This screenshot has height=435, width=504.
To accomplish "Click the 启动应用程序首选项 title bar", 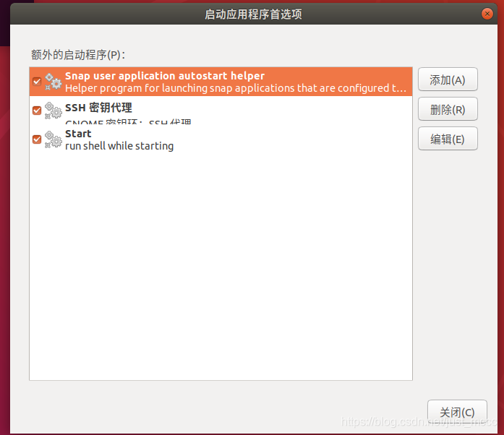I will [253, 14].
